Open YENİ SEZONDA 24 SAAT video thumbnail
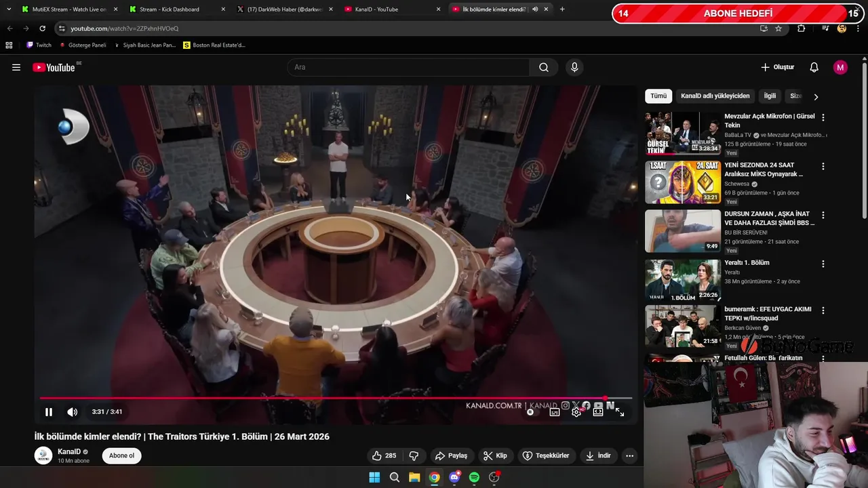868x488 pixels. 683,182
